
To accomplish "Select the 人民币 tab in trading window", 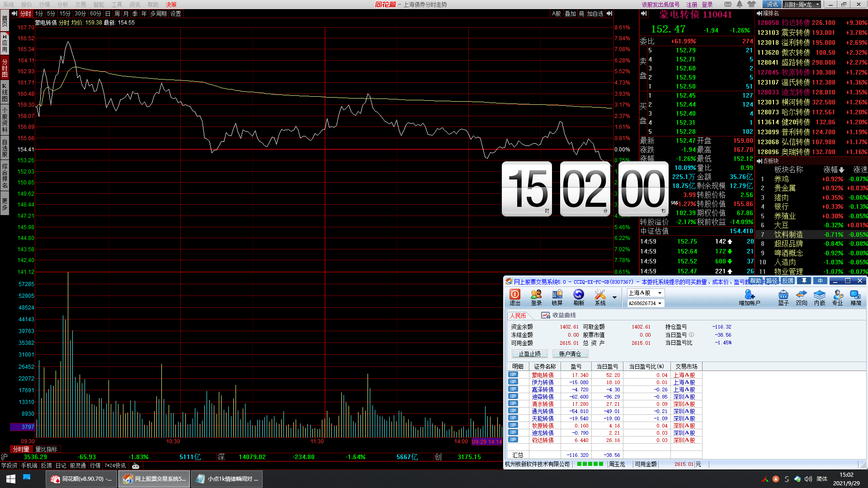I will 518,316.
